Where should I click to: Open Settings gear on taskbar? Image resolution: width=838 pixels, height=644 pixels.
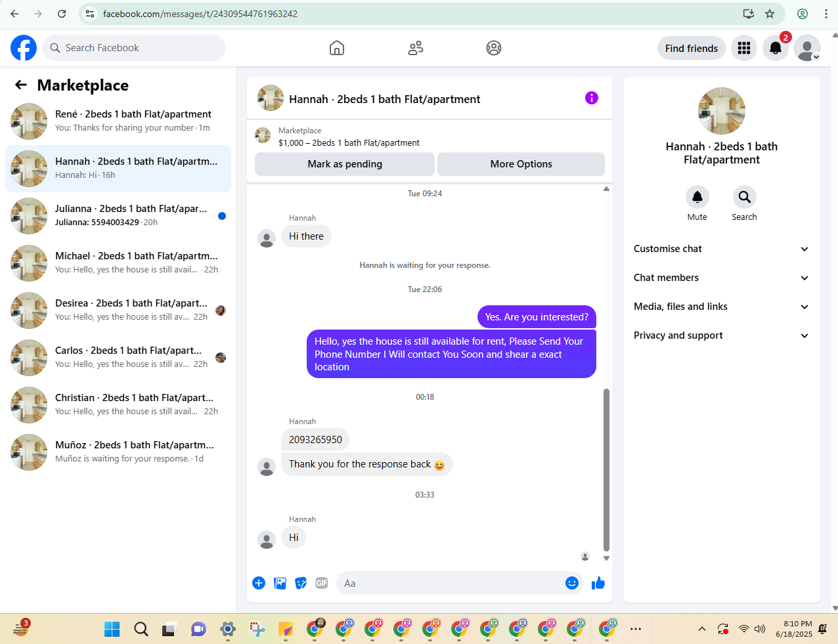tap(228, 629)
